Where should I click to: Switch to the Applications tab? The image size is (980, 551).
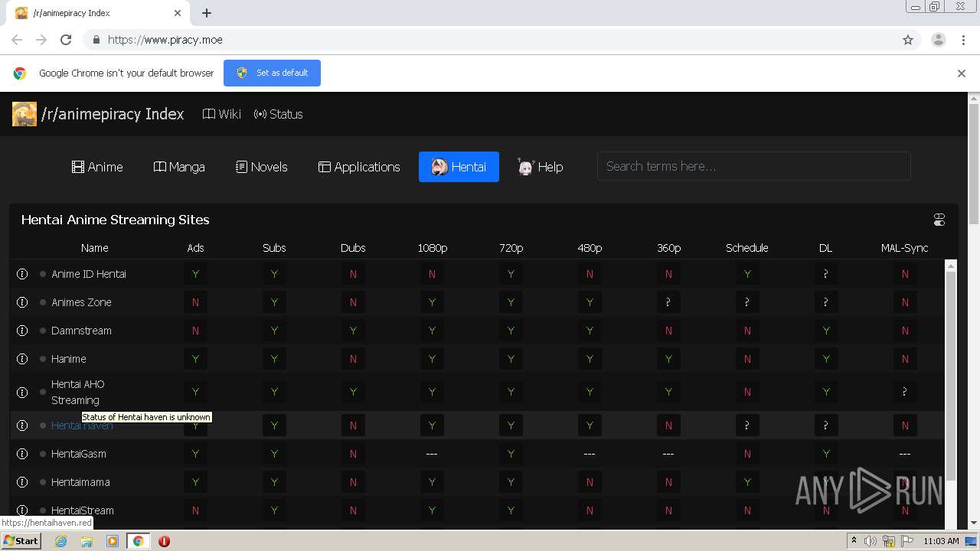359,167
